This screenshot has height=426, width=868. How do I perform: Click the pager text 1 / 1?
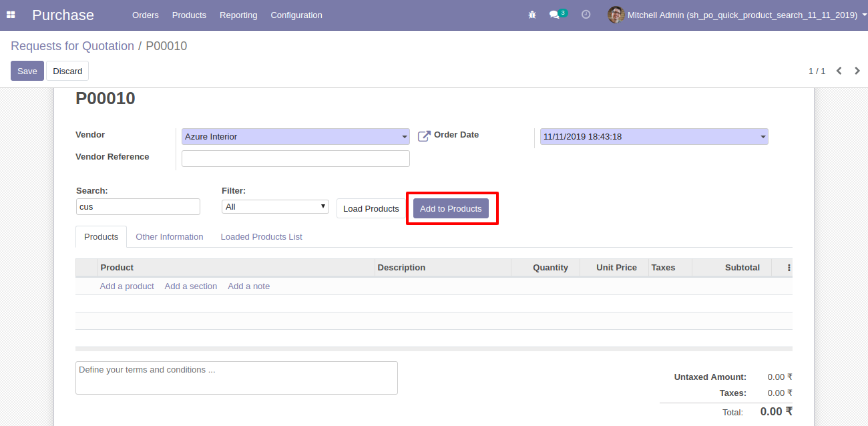817,71
